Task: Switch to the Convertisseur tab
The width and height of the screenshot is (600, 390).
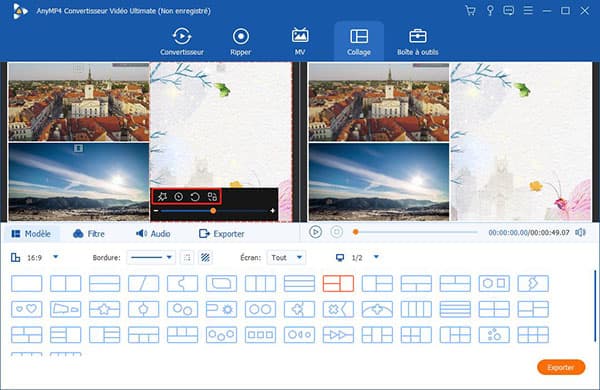Action: [182, 41]
